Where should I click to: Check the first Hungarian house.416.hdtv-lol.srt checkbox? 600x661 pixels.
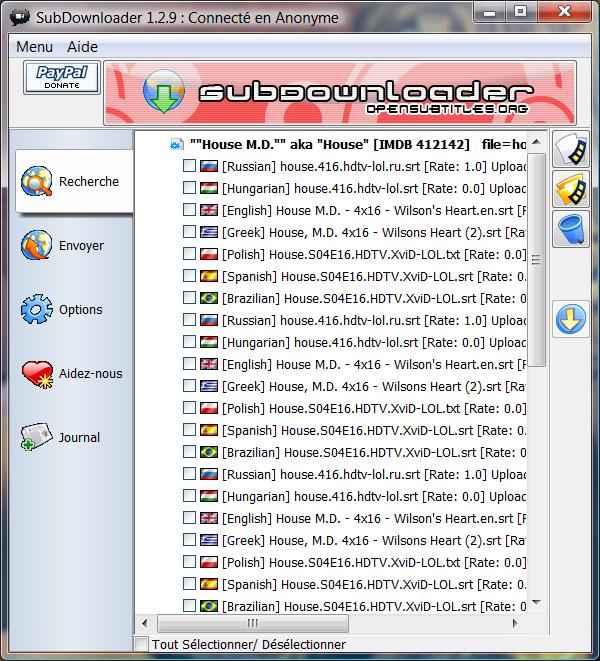click(x=189, y=188)
